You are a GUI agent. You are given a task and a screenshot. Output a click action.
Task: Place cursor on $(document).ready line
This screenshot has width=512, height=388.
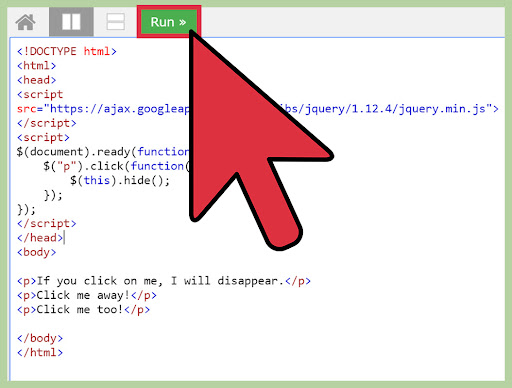103,152
